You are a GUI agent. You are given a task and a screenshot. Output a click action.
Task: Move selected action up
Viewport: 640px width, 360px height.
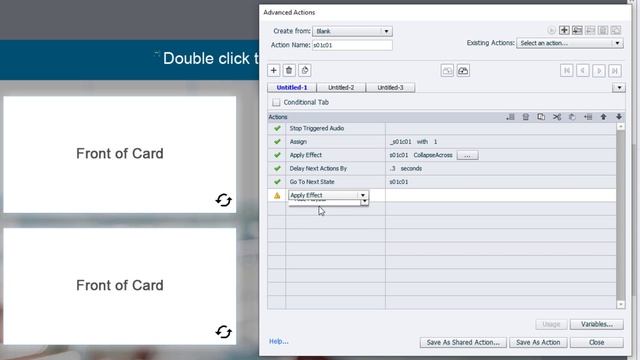(603, 117)
